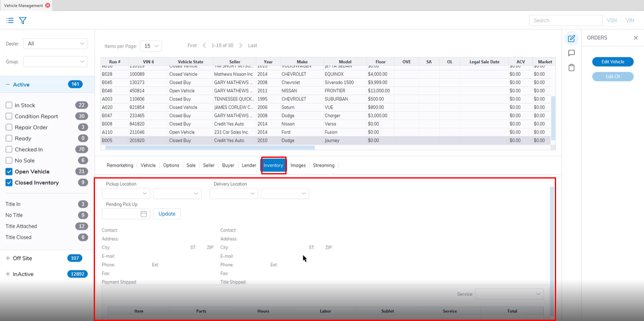
Task: Click the Update button
Action: tap(167, 214)
